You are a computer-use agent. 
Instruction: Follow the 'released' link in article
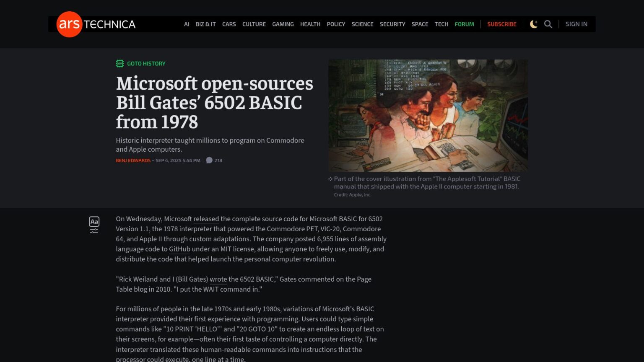(x=206, y=219)
